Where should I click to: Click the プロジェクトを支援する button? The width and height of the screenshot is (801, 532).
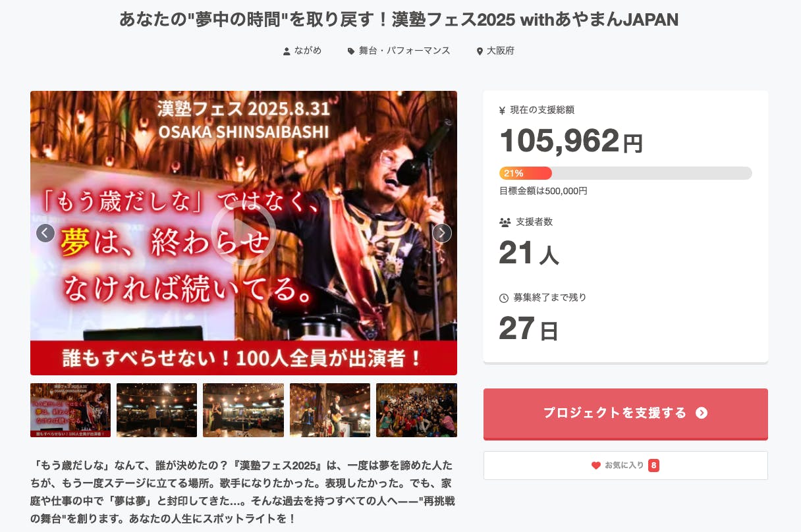[626, 413]
